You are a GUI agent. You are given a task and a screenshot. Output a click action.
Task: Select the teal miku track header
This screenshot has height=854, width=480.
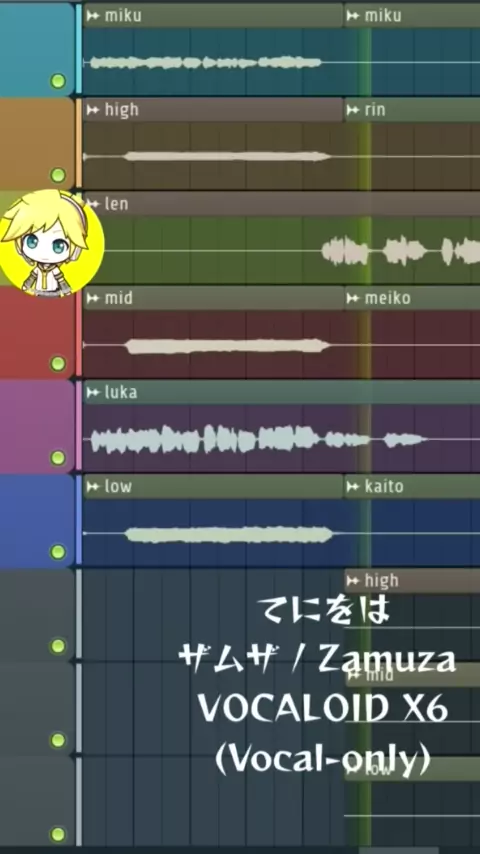click(37, 49)
